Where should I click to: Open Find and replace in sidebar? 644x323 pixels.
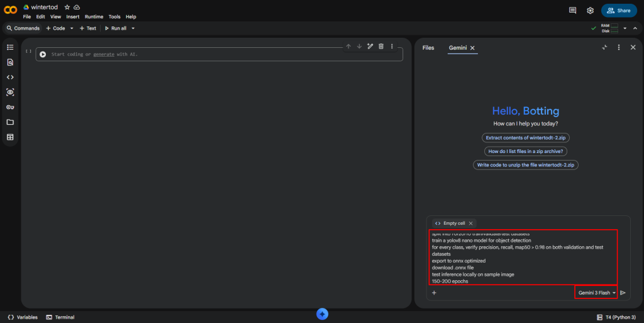[10, 62]
